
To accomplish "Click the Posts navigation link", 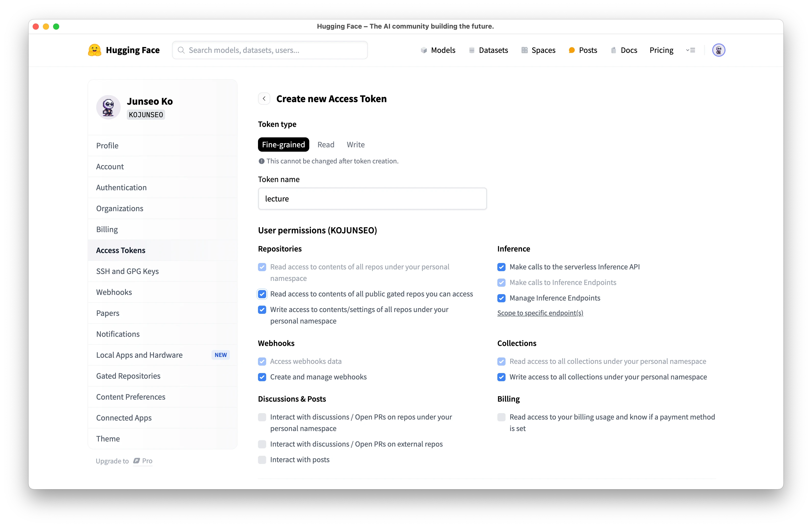I will tap(588, 50).
